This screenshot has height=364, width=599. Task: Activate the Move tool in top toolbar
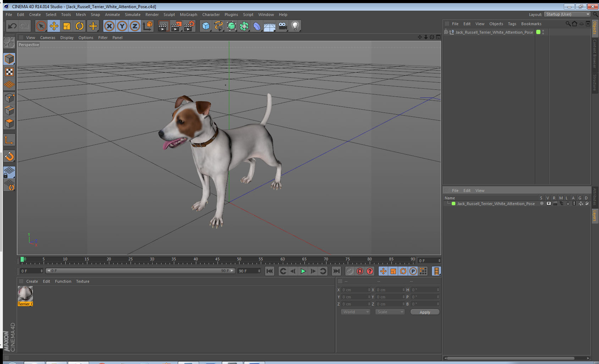click(54, 26)
